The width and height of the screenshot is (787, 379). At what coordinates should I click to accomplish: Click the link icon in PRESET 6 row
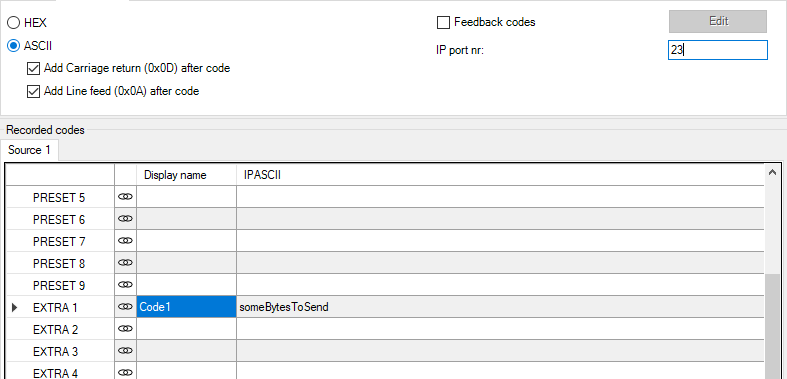tap(125, 219)
